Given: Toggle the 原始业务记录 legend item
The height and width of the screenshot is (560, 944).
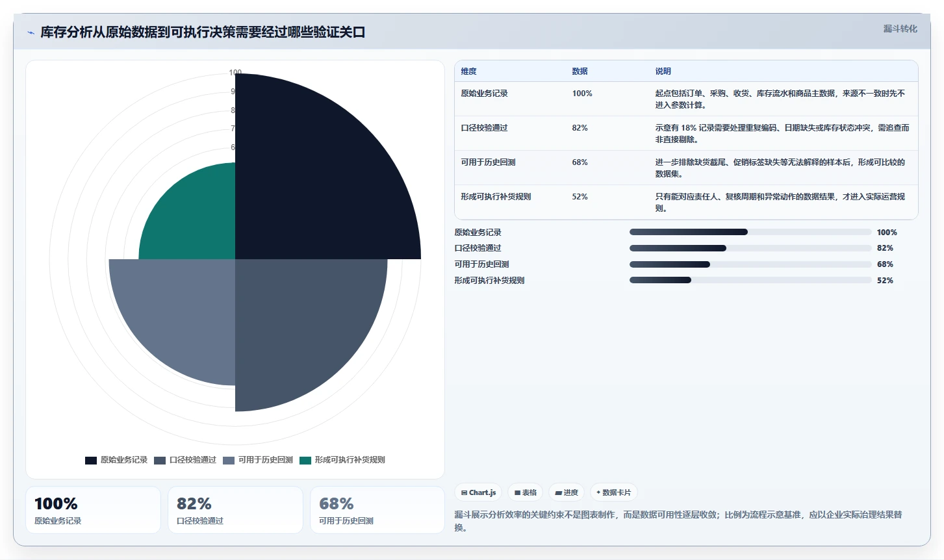Looking at the screenshot, I should pos(116,460).
